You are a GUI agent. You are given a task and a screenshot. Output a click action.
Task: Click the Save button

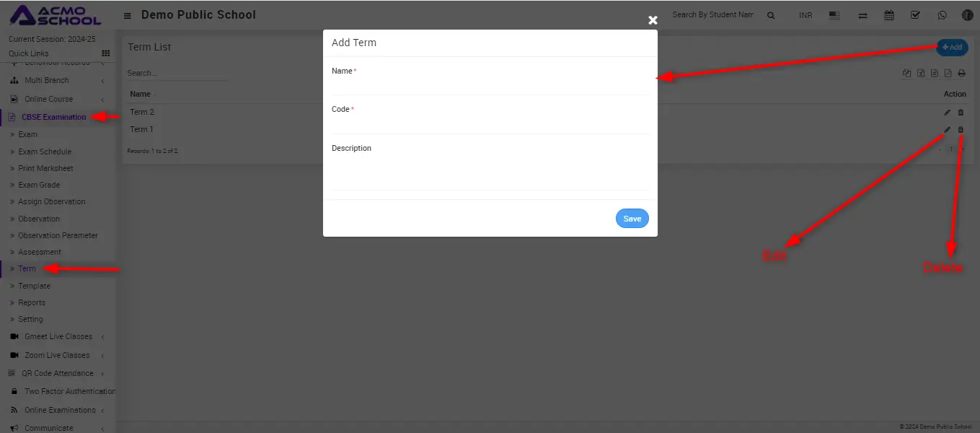coord(632,219)
